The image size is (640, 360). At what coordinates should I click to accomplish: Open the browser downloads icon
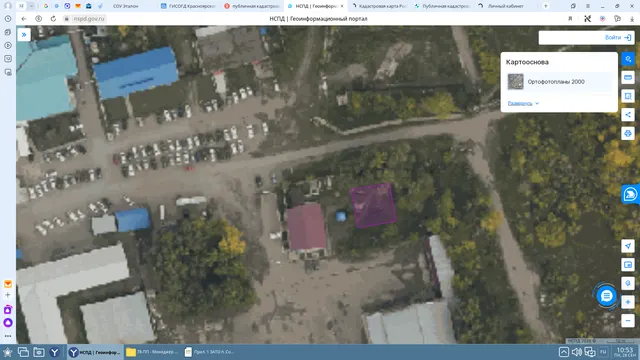point(632,19)
